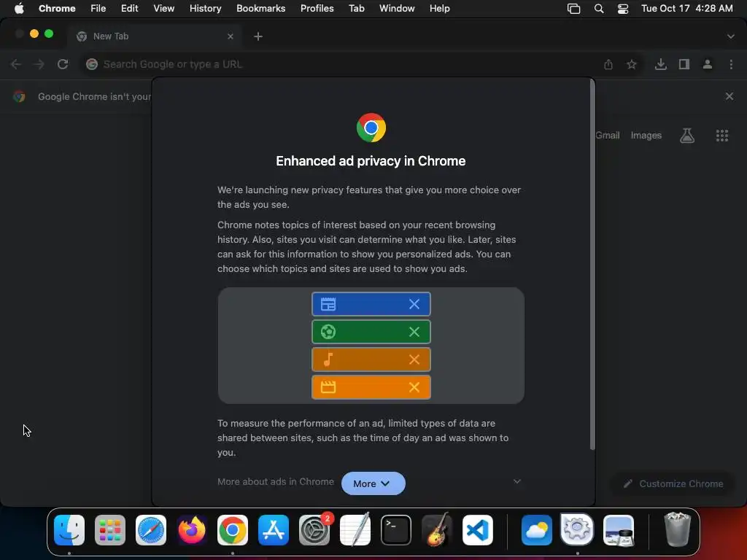Open GarageBand from the Dock
Screen dimensions: 747x560
pos(437,529)
